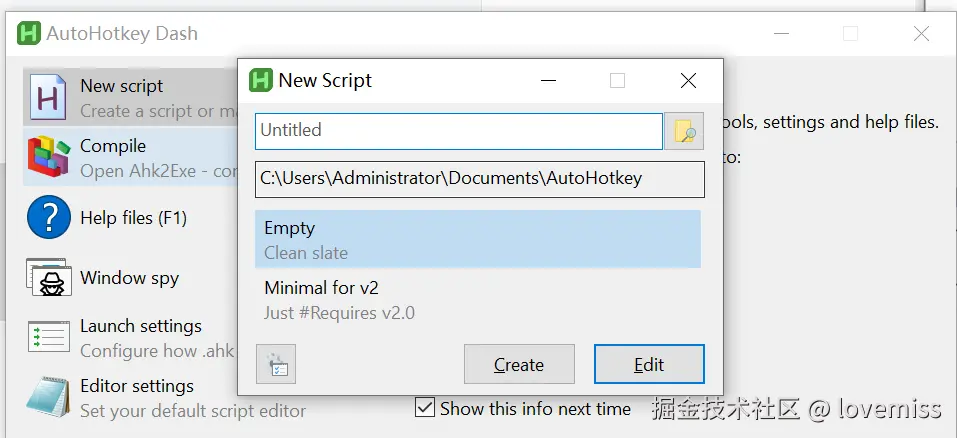Viewport: 957px width, 438px height.
Task: Close the AutoHotkey Dash window
Action: (x=921, y=33)
